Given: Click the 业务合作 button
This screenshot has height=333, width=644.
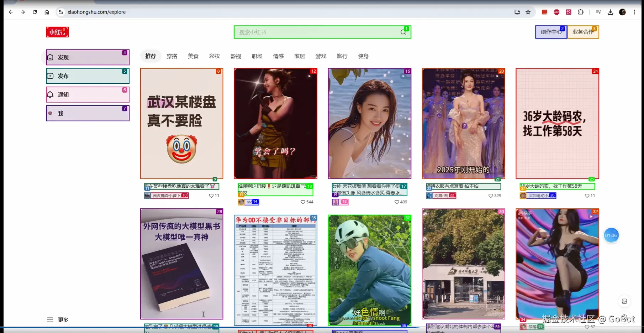Looking at the screenshot, I should point(583,32).
